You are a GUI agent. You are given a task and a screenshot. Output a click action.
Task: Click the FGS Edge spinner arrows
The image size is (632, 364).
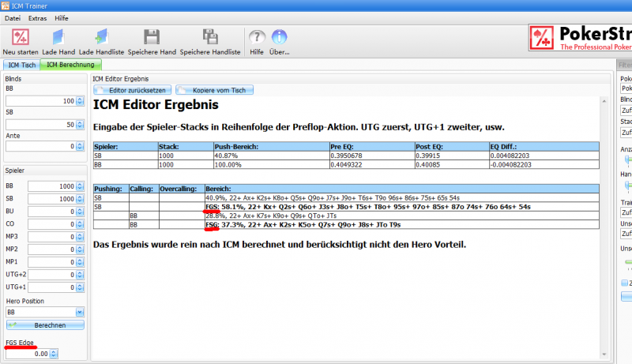pos(54,354)
